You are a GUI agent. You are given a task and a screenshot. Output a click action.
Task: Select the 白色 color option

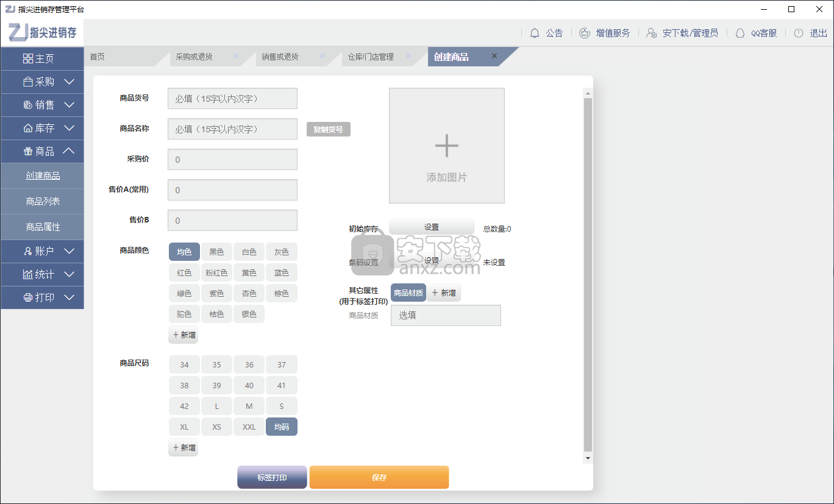(249, 252)
